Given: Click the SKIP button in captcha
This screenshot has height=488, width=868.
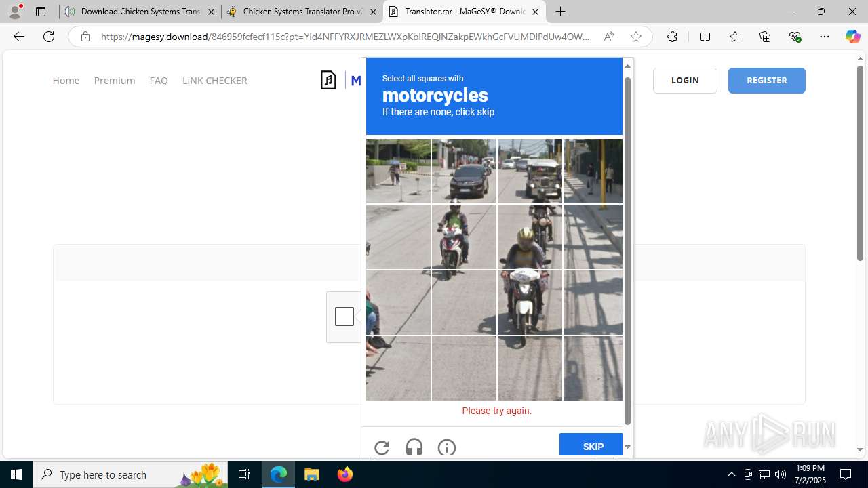Looking at the screenshot, I should (x=591, y=445).
